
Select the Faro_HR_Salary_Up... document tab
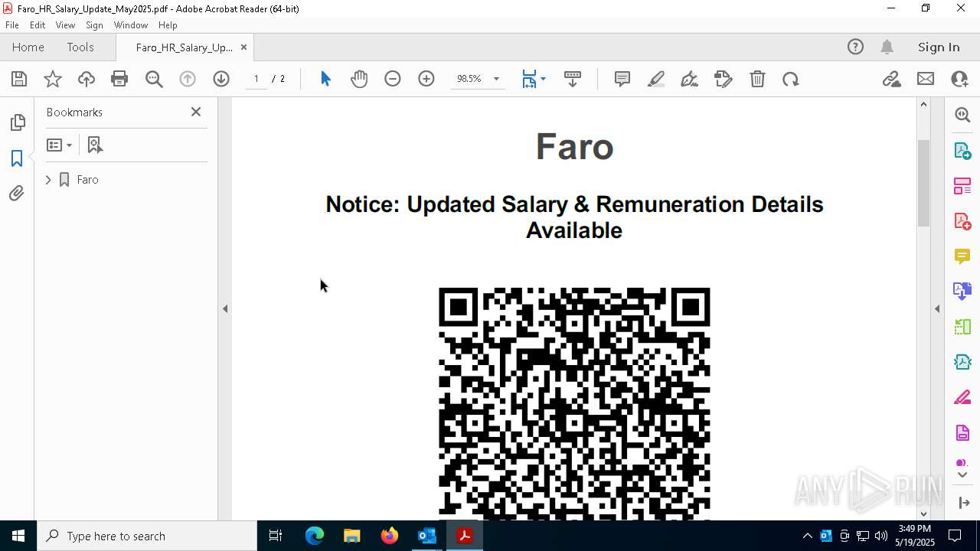coord(185,47)
